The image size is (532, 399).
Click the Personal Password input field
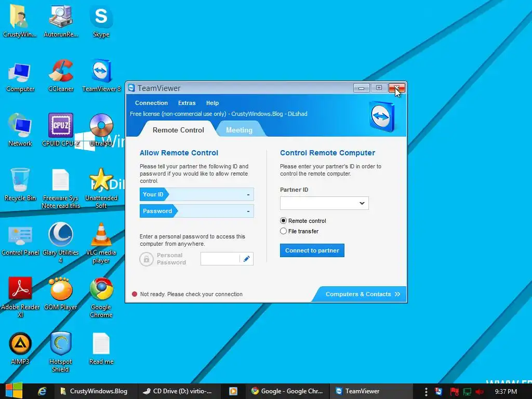[220, 259]
